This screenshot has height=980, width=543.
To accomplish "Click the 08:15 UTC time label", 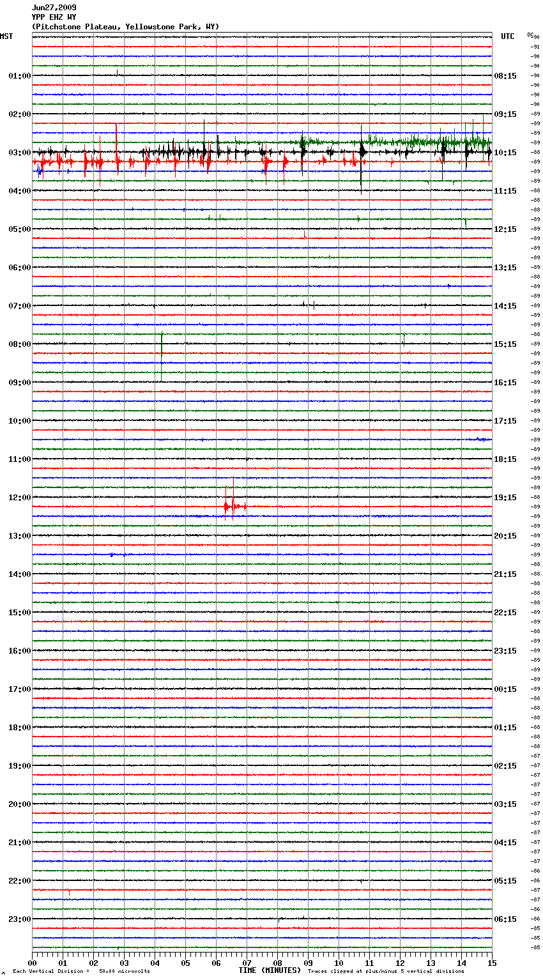I will point(505,76).
